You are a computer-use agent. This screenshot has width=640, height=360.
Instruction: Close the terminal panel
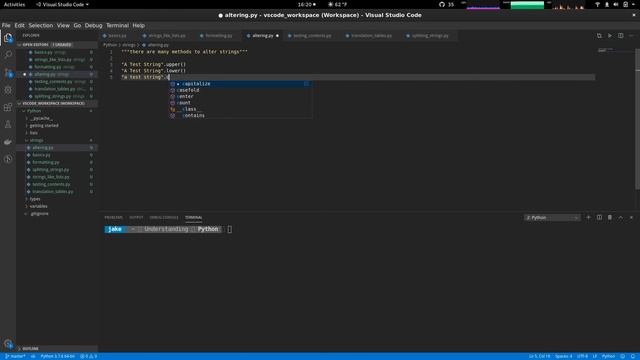[x=631, y=218]
